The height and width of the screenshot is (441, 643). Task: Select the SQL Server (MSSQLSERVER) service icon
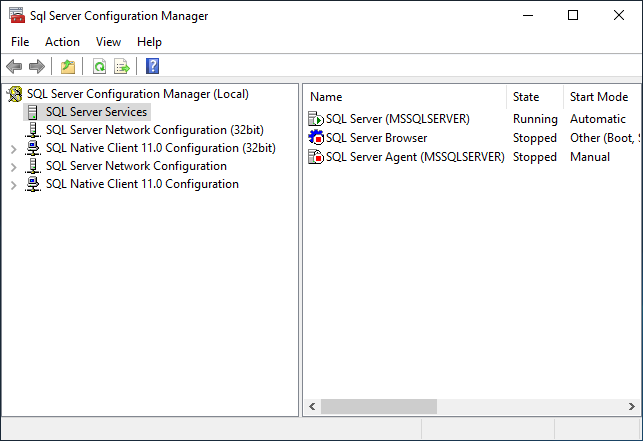coord(316,119)
